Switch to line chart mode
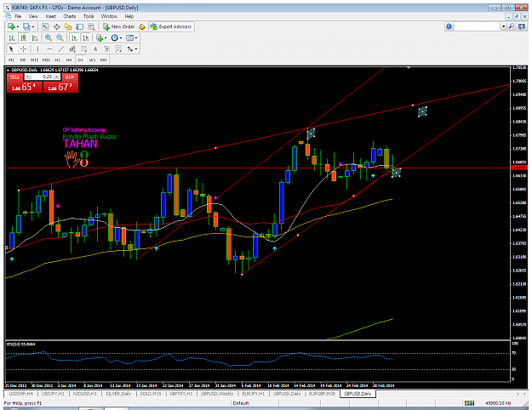The width and height of the screenshot is (532, 410). [35, 38]
